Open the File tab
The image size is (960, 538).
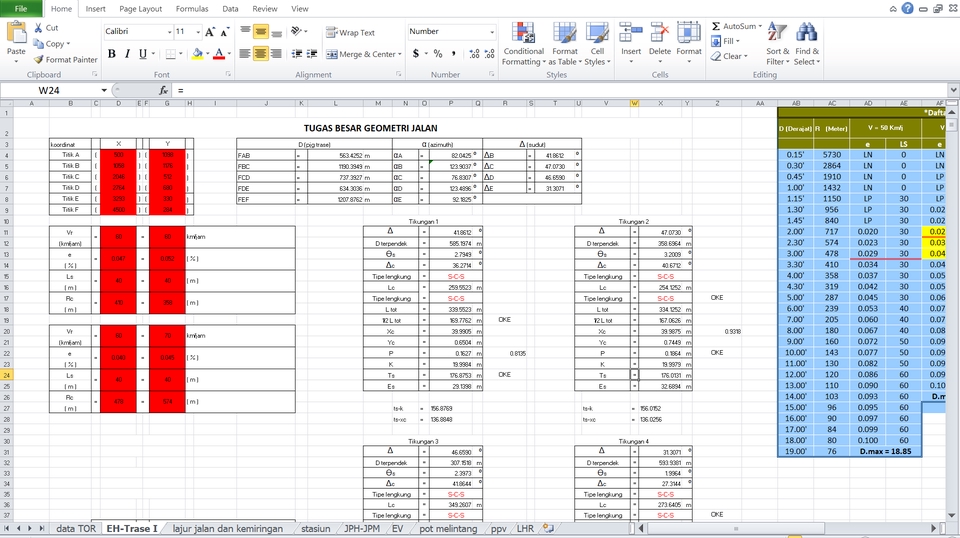click(x=21, y=9)
